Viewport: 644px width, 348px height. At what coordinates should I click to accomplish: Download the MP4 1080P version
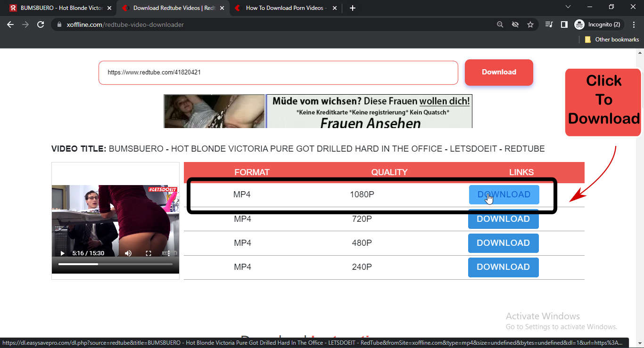click(x=504, y=194)
